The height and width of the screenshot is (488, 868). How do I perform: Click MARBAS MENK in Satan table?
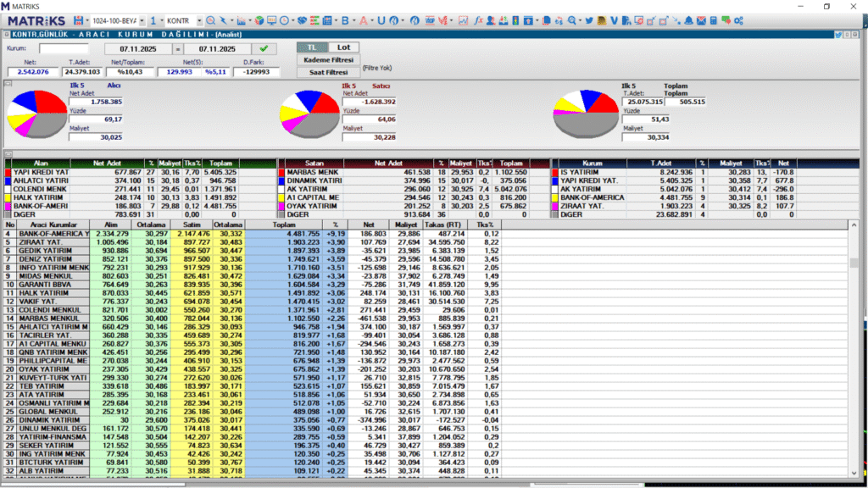(x=313, y=172)
